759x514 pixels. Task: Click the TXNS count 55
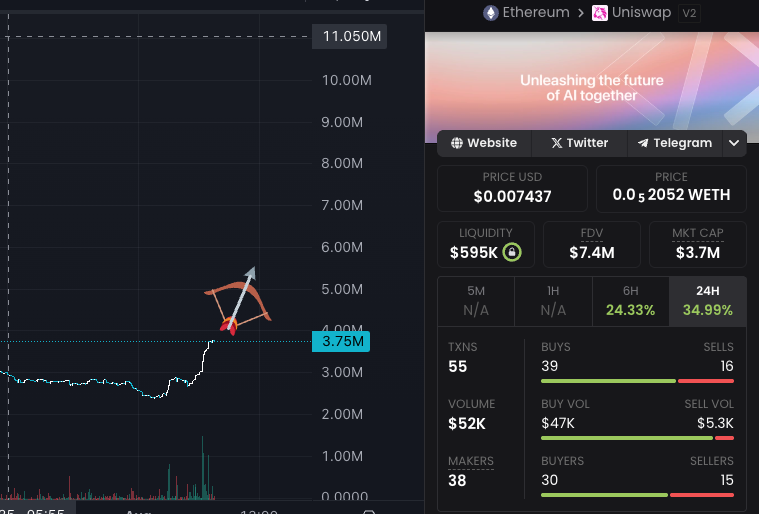457,366
